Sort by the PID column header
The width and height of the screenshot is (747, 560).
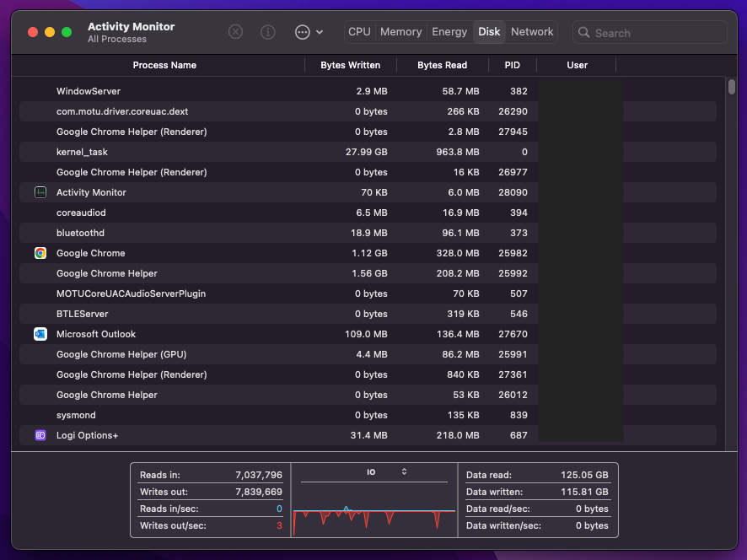[x=512, y=65]
